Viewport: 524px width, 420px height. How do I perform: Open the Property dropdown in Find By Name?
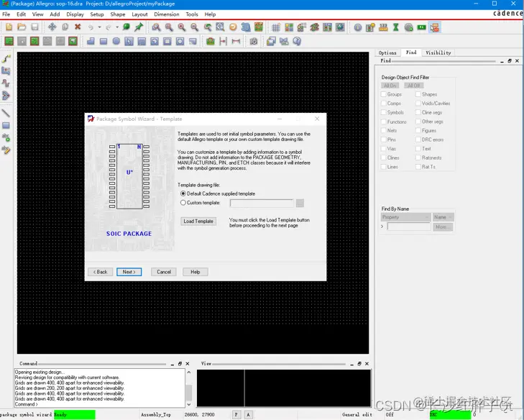pos(405,217)
